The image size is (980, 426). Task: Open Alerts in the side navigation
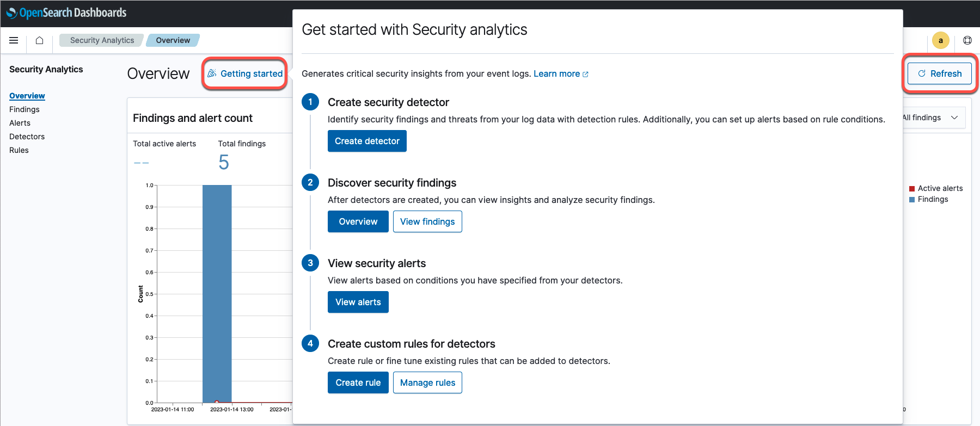coord(20,123)
